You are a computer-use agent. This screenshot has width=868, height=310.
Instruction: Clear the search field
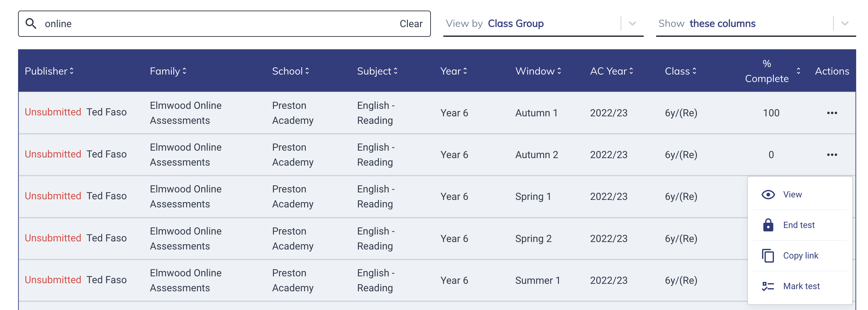(411, 24)
